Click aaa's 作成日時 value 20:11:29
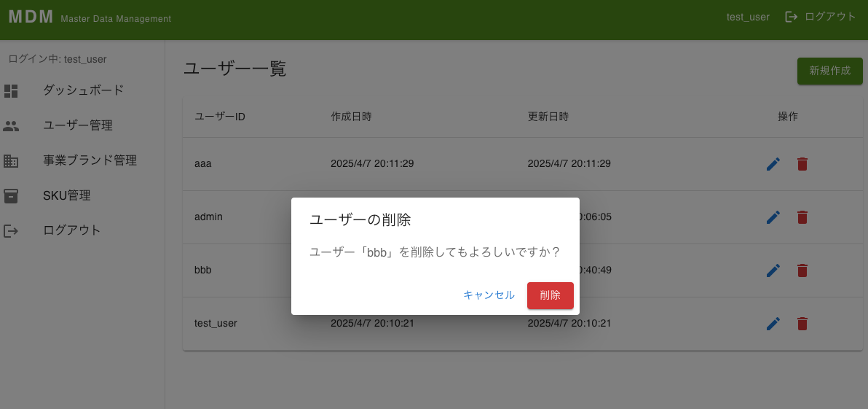Image resolution: width=868 pixels, height=409 pixels. (x=372, y=164)
